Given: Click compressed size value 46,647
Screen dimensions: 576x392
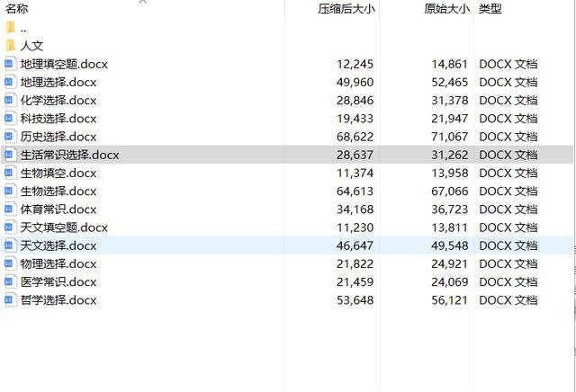Looking at the screenshot, I should [355, 246].
